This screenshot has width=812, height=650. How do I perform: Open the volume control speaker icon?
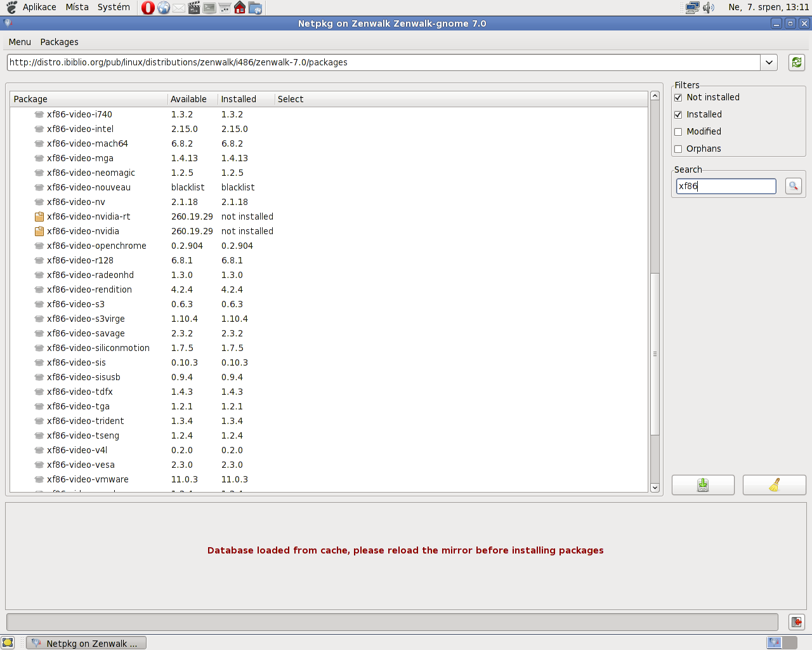(709, 8)
